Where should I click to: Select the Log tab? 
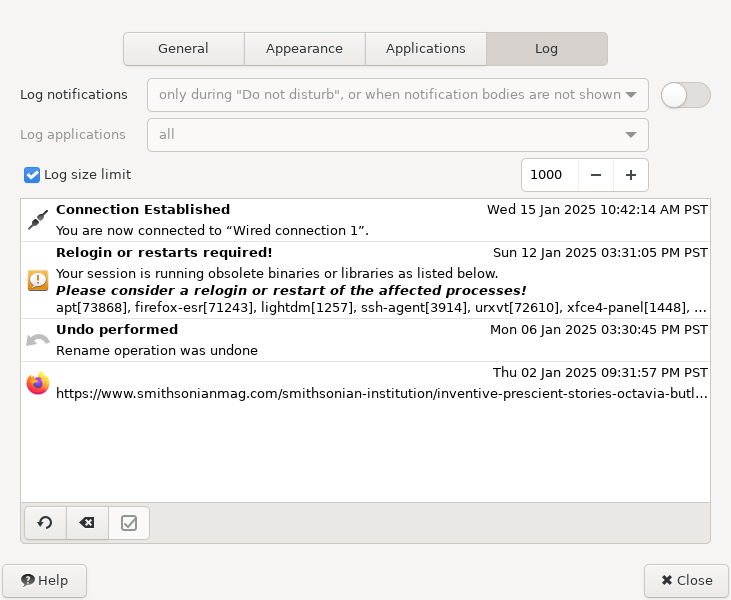point(546,49)
